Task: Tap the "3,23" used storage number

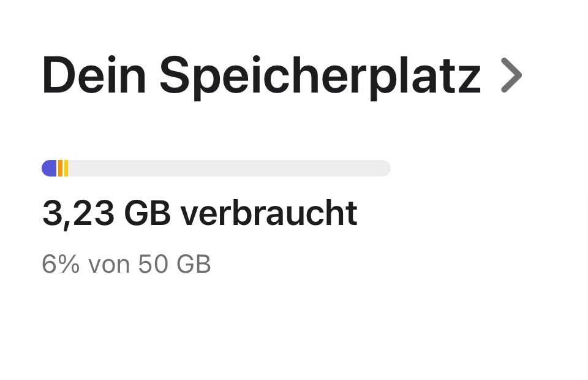Action: (x=78, y=213)
